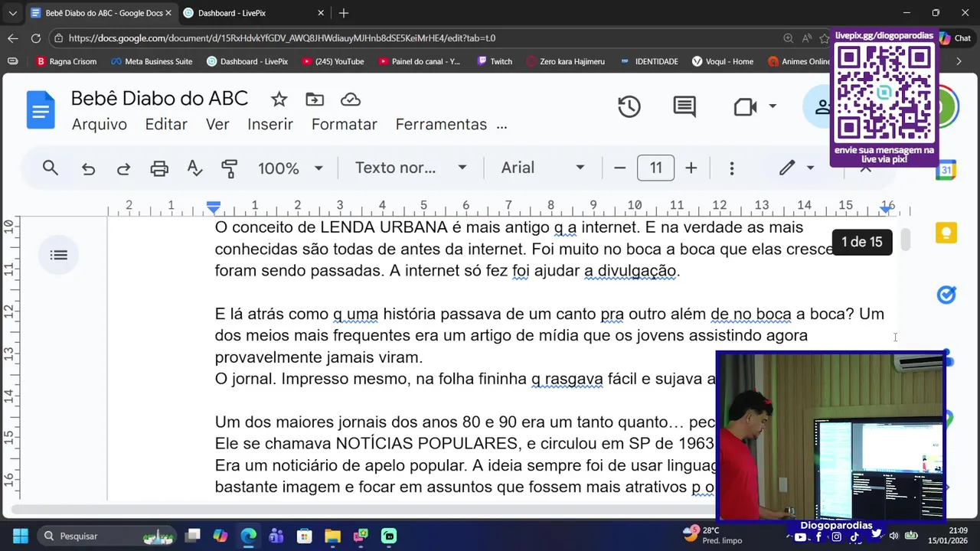The height and width of the screenshot is (551, 980).
Task: Open Microsoft Edge from taskbar
Action: pos(249,536)
